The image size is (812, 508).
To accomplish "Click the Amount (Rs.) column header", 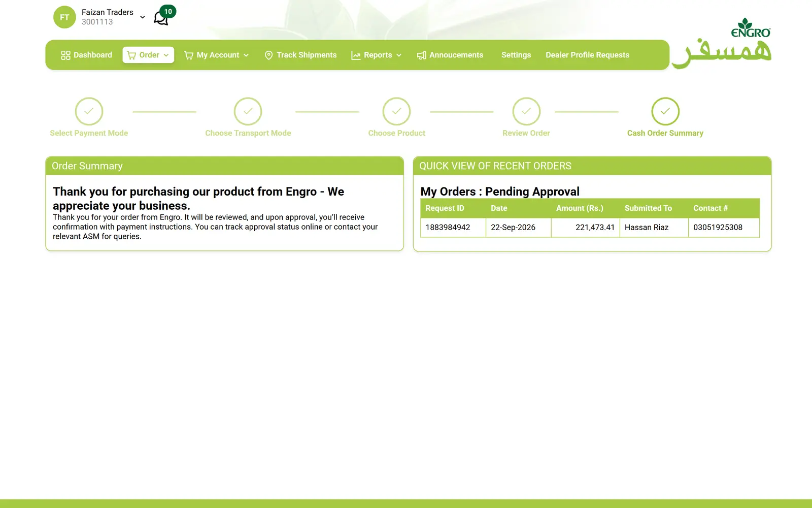I will pos(586,208).
